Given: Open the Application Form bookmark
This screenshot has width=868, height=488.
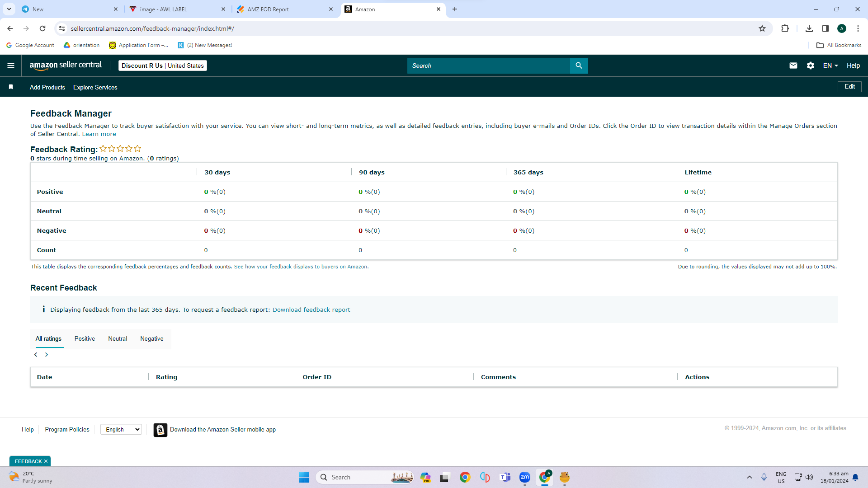Looking at the screenshot, I should tap(139, 45).
